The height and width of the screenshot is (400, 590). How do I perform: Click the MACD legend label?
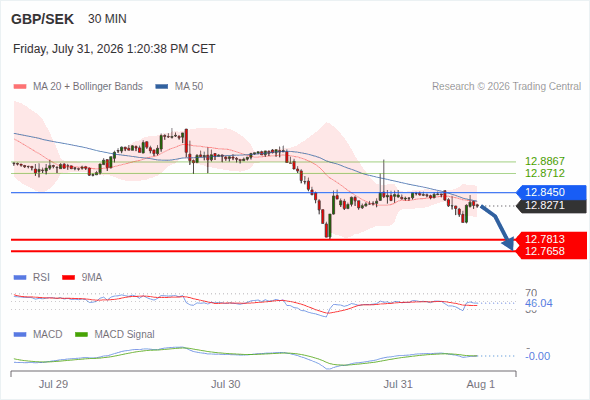pos(48,335)
